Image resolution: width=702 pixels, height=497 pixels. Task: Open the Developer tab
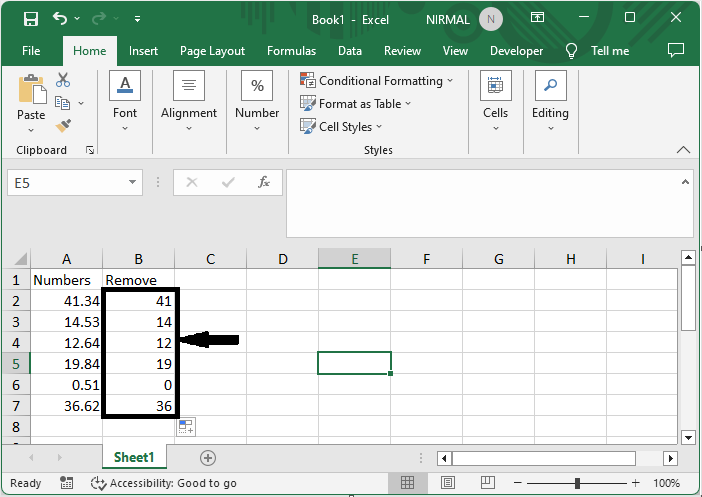[x=516, y=51]
